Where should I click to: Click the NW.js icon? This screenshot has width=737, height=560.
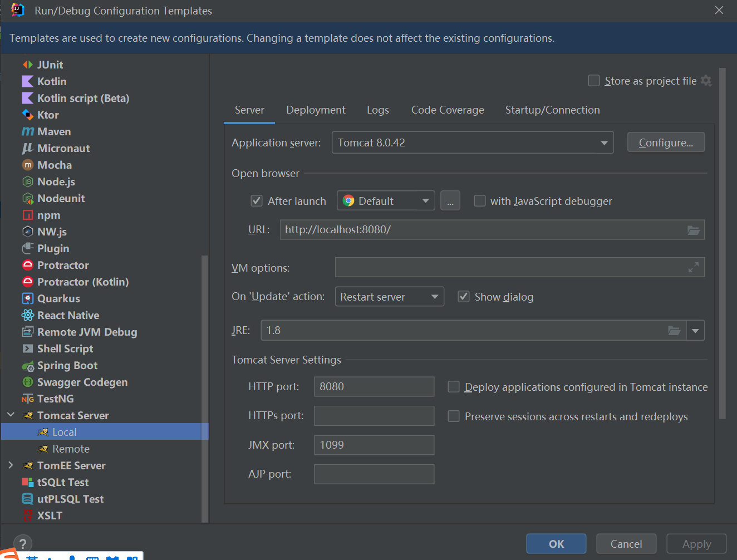coord(28,232)
